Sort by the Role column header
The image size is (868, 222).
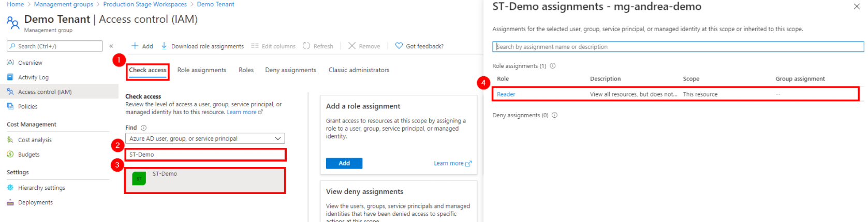503,79
